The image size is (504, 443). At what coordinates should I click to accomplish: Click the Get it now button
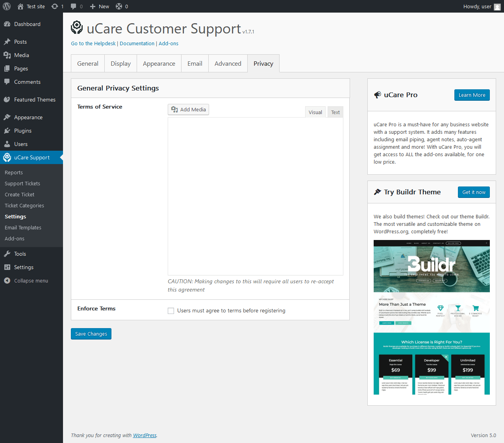click(x=474, y=192)
